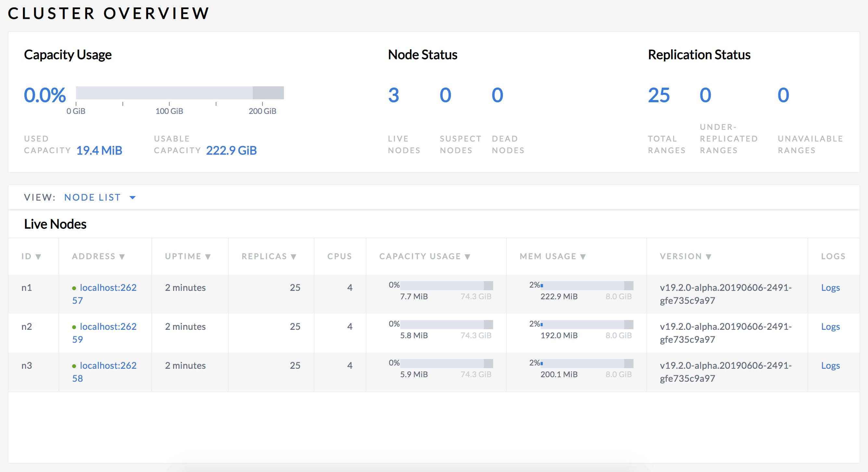Open the localhost:26257 node address link
The width and height of the screenshot is (868, 472).
(x=108, y=293)
